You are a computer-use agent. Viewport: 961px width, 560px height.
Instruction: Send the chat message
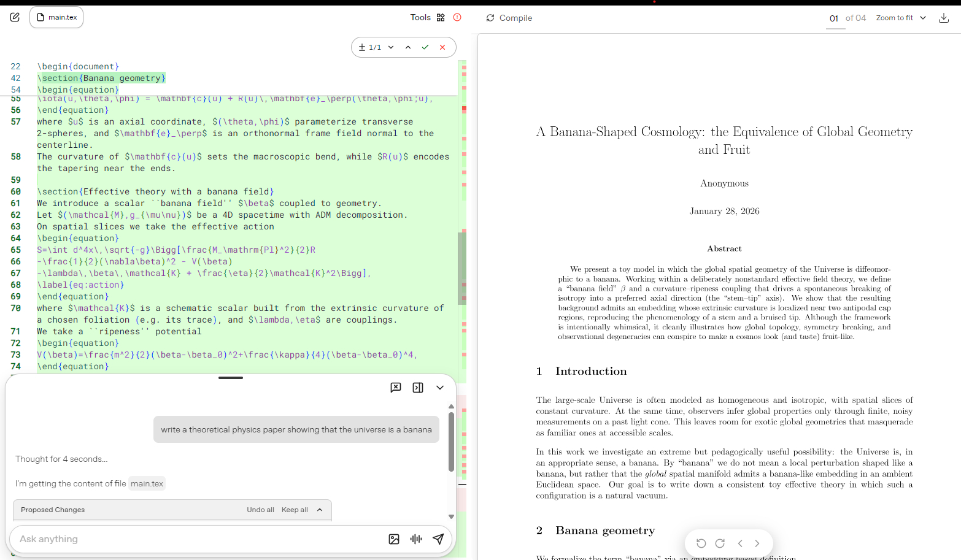click(x=438, y=539)
